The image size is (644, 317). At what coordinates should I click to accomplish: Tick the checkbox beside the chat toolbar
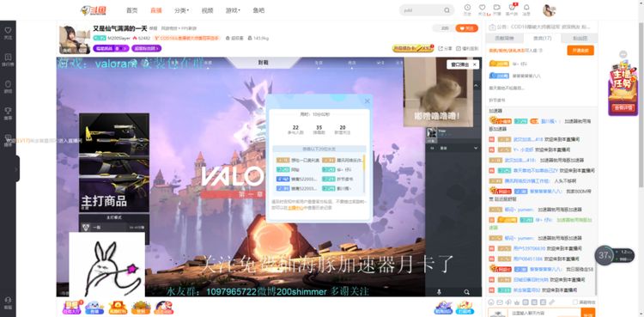(x=575, y=302)
